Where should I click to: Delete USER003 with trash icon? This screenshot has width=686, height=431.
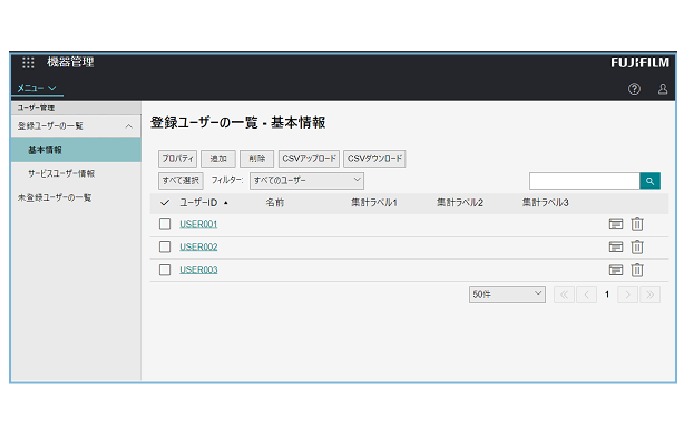(637, 270)
